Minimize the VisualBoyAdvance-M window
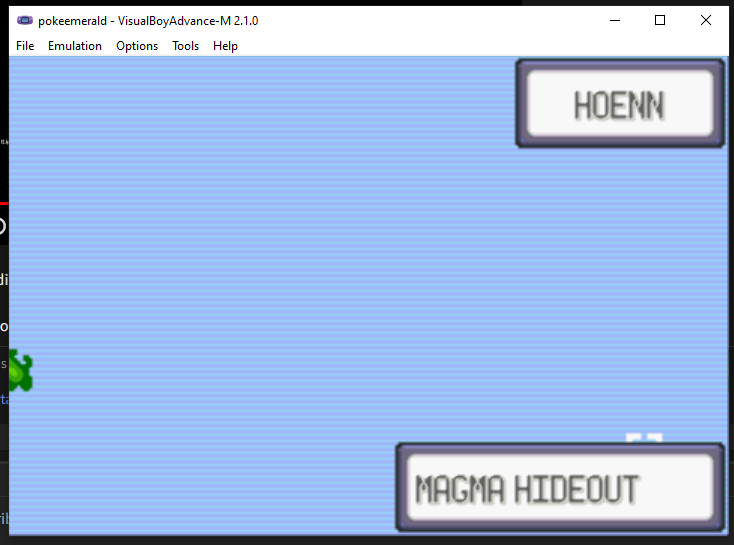Viewport: 734px width, 545px height. tap(614, 20)
